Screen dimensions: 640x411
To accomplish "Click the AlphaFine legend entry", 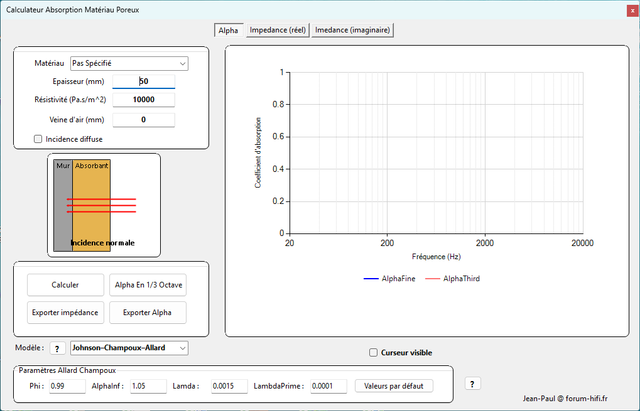I will tap(389, 279).
